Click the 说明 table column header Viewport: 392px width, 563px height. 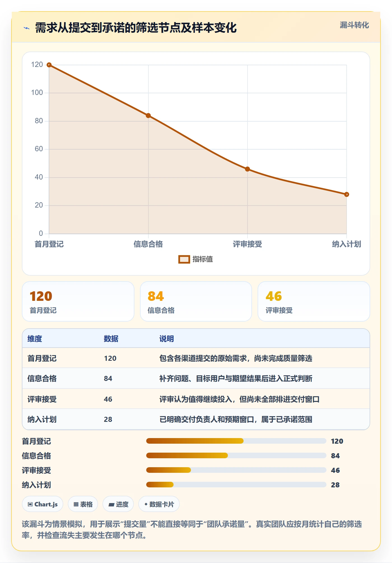coord(167,339)
